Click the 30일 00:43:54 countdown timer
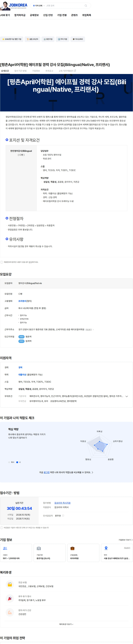 click(19, 509)
